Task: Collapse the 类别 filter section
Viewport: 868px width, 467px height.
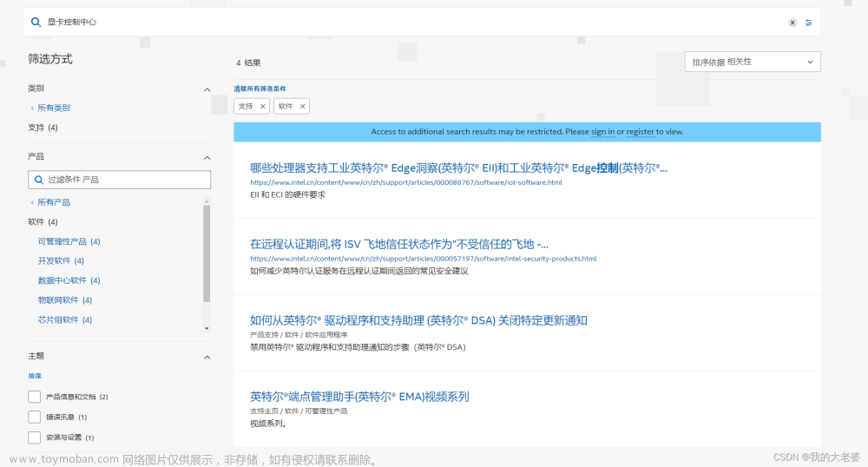Action: 207,89
